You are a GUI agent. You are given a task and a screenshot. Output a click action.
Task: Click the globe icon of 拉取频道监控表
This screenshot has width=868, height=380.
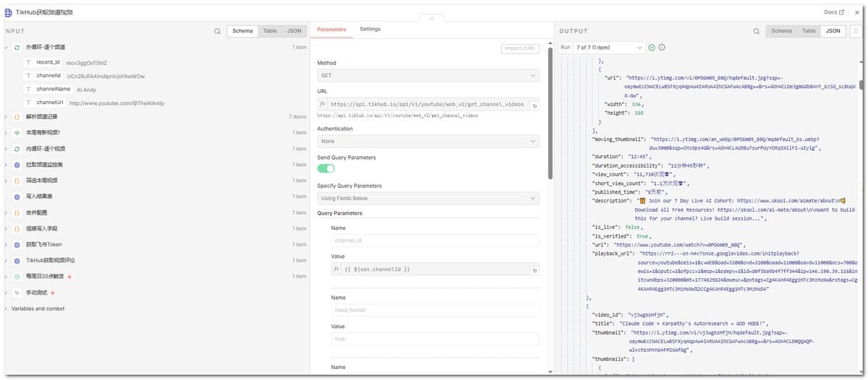coord(17,165)
